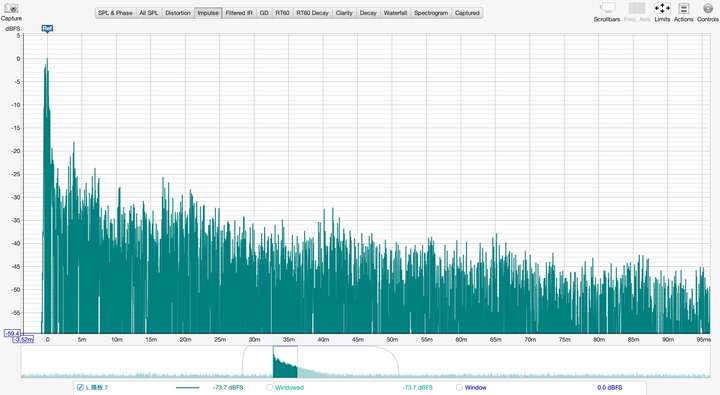The height and width of the screenshot is (395, 720).
Task: Click the -59.4 cursor level readout
Action: [x=12, y=333]
